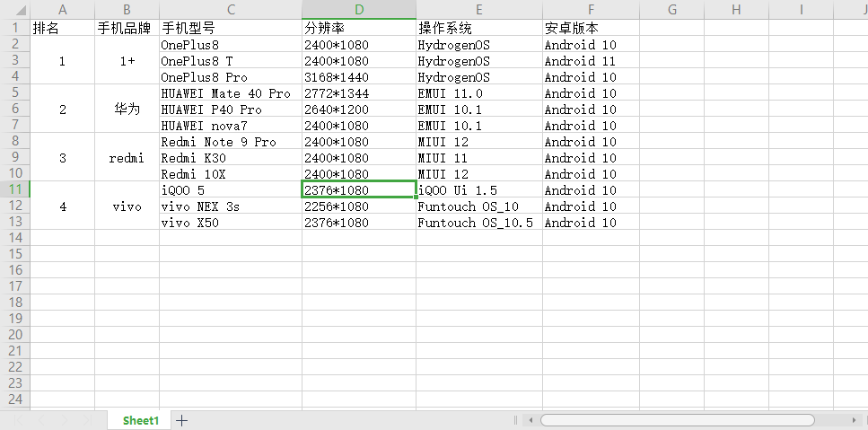The height and width of the screenshot is (430, 868).
Task: Go to next sheet navigation arrow
Action: [x=65, y=421]
